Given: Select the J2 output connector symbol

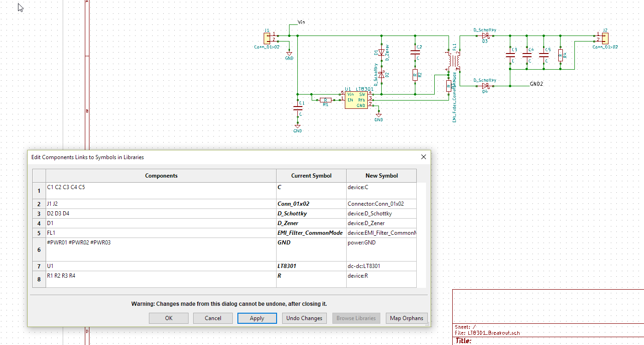Looking at the screenshot, I should (605, 38).
